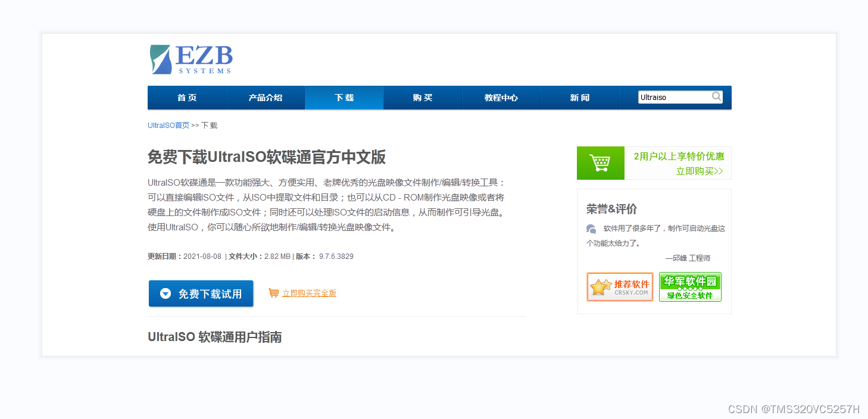Click the update date 2021-08-08
This screenshot has width=868, height=419.
[x=202, y=257]
